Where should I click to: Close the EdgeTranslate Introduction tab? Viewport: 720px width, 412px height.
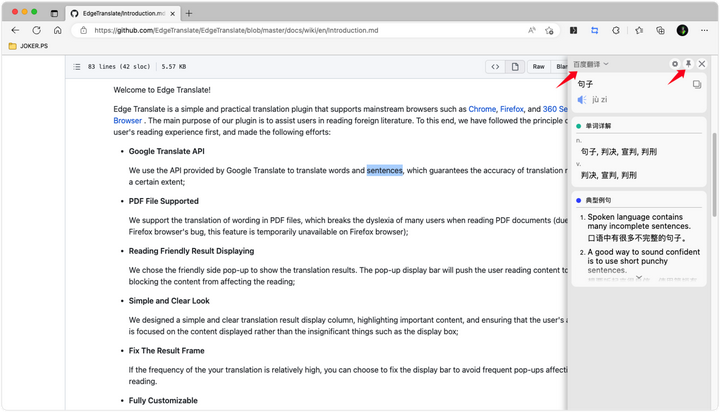(173, 14)
